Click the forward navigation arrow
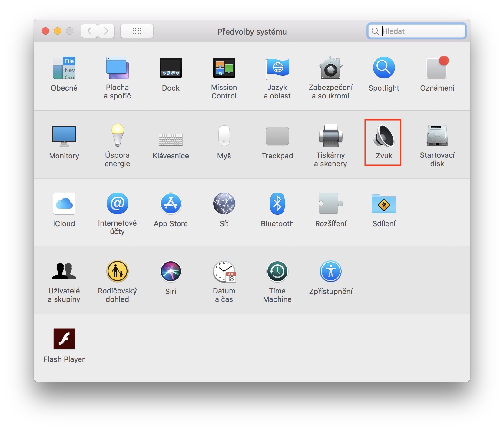Screen dimensions: 504x430 click(x=106, y=31)
